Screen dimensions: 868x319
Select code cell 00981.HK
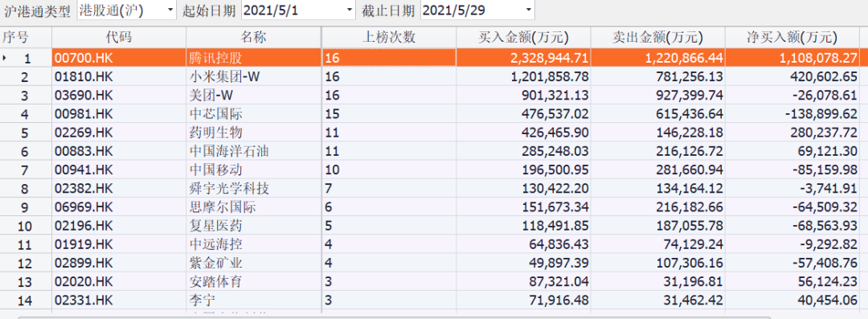point(119,114)
